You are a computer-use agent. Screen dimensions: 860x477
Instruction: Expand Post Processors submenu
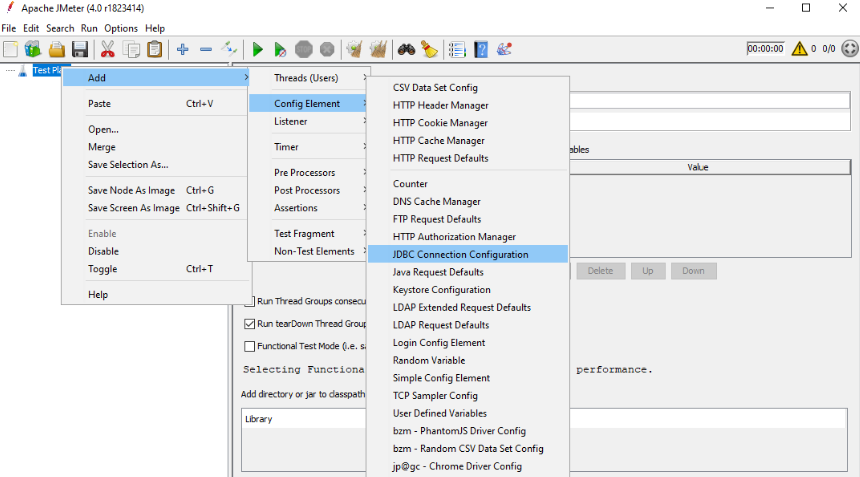click(309, 190)
